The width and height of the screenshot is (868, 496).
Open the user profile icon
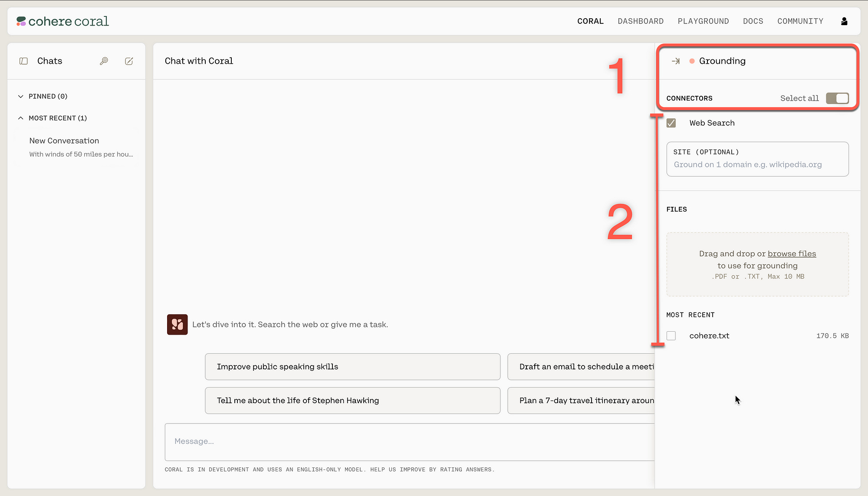tap(844, 21)
